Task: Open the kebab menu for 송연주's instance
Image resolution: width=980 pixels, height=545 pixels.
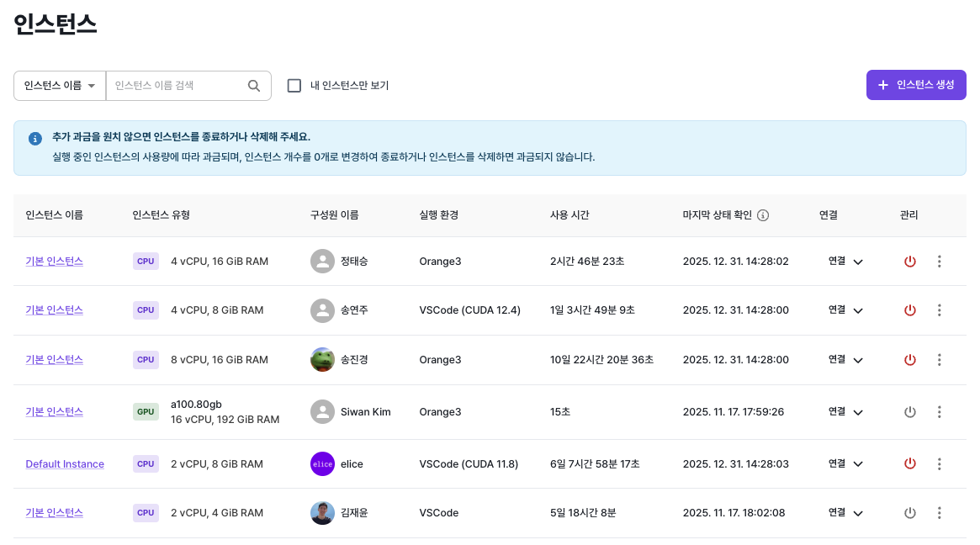Action: pyautogui.click(x=939, y=310)
